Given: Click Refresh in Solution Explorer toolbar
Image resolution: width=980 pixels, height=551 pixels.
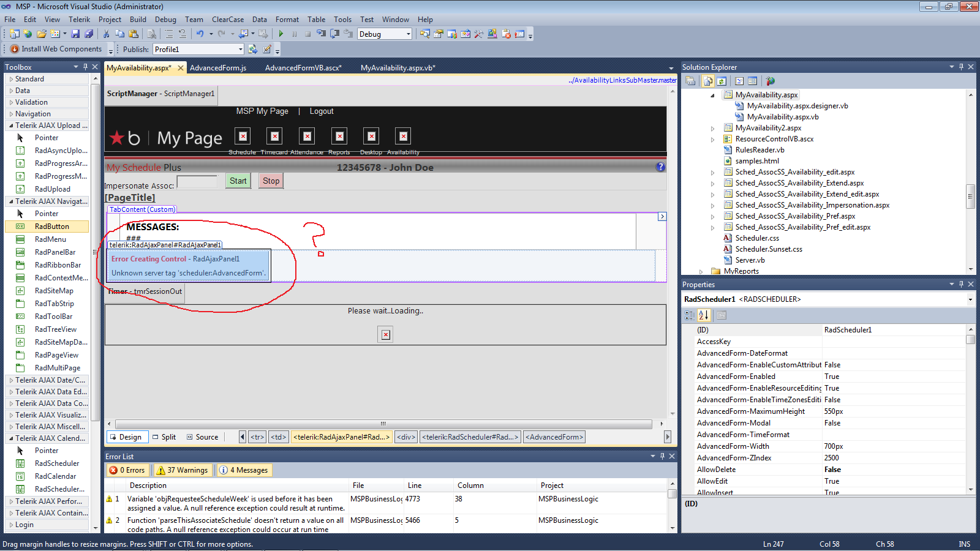Looking at the screenshot, I should pos(722,81).
